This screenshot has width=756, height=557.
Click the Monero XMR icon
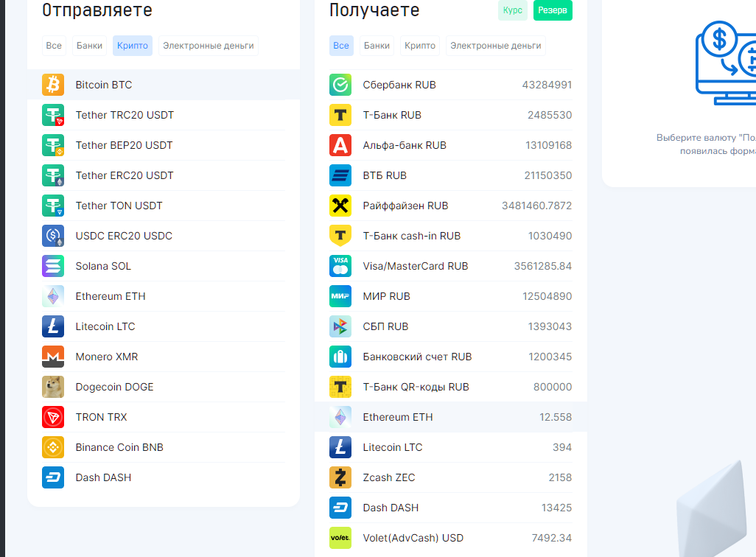tap(53, 357)
